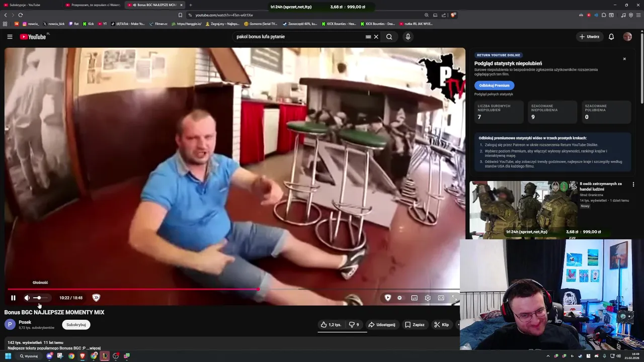Open Google Chrome from the taskbar

[x=71, y=356]
